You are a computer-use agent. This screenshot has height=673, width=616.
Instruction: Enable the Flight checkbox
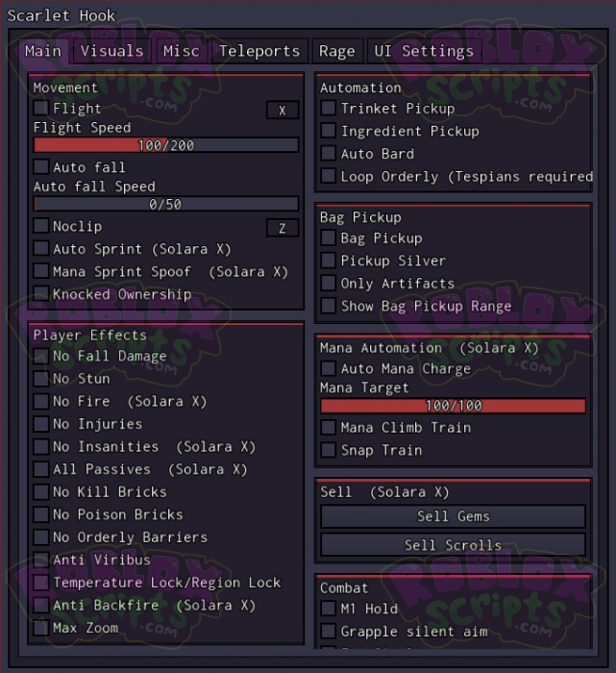41,109
